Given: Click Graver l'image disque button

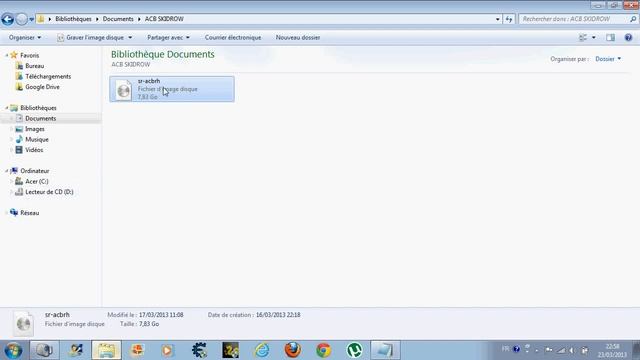Looking at the screenshot, I should pyautogui.click(x=90, y=38).
